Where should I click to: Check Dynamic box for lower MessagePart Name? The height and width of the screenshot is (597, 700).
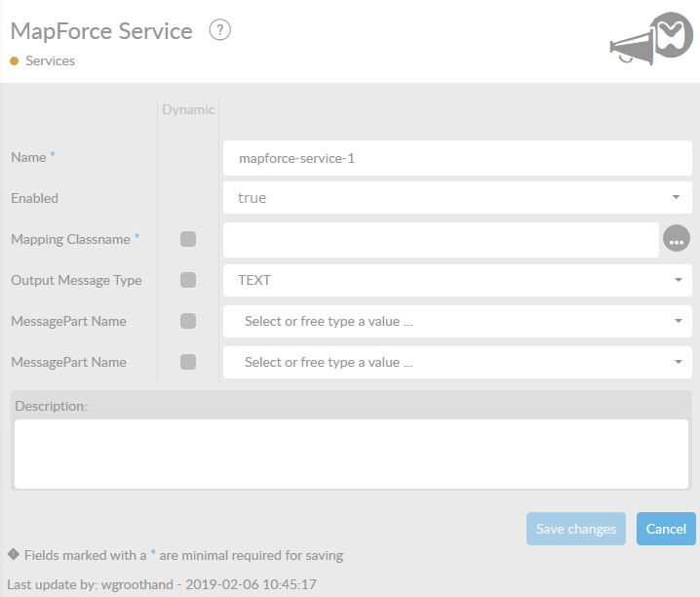click(x=188, y=362)
